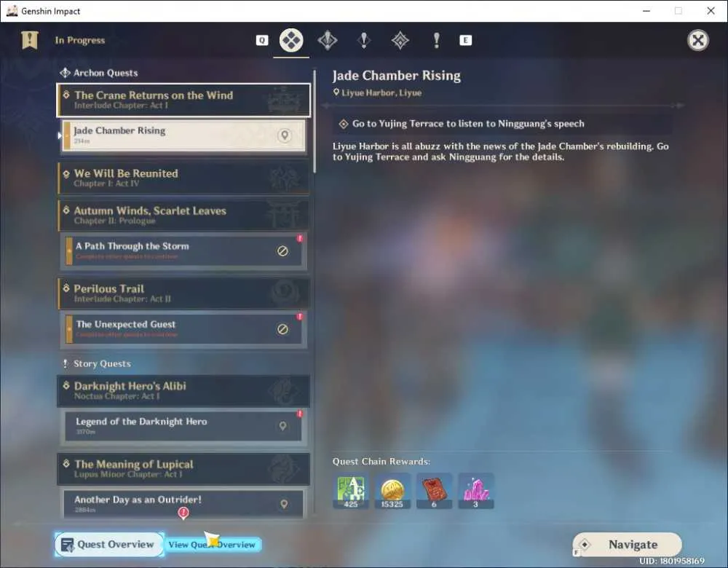
Task: View the red book reward showing 6
Action: pos(434,491)
